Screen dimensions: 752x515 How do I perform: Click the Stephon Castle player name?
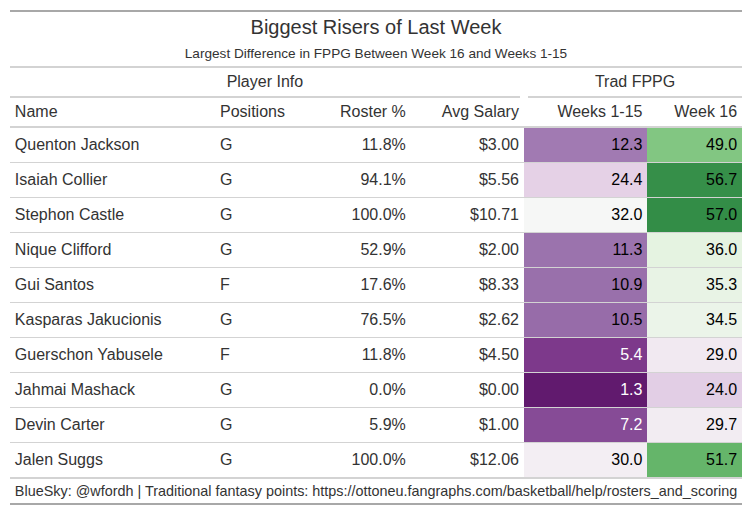pos(70,215)
